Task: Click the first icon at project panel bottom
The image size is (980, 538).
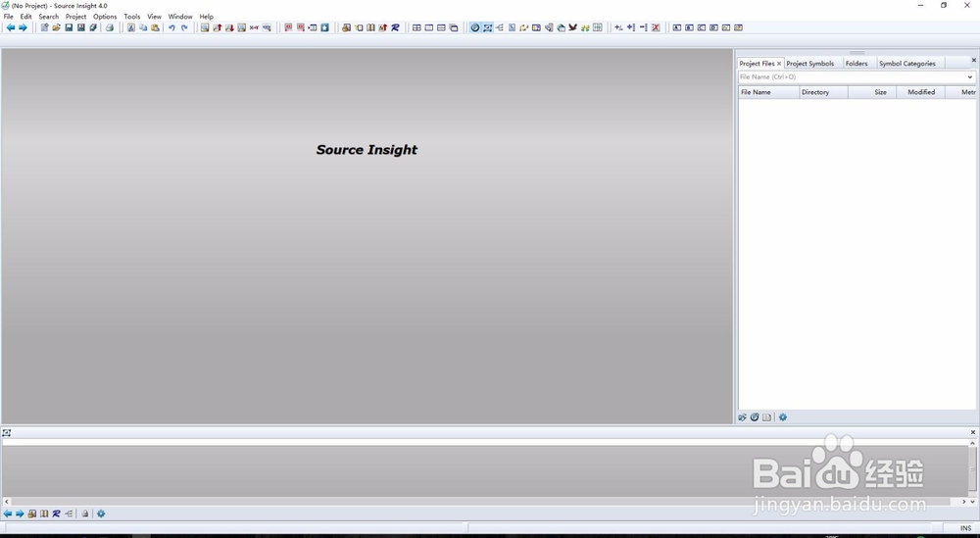Action: (x=743, y=417)
